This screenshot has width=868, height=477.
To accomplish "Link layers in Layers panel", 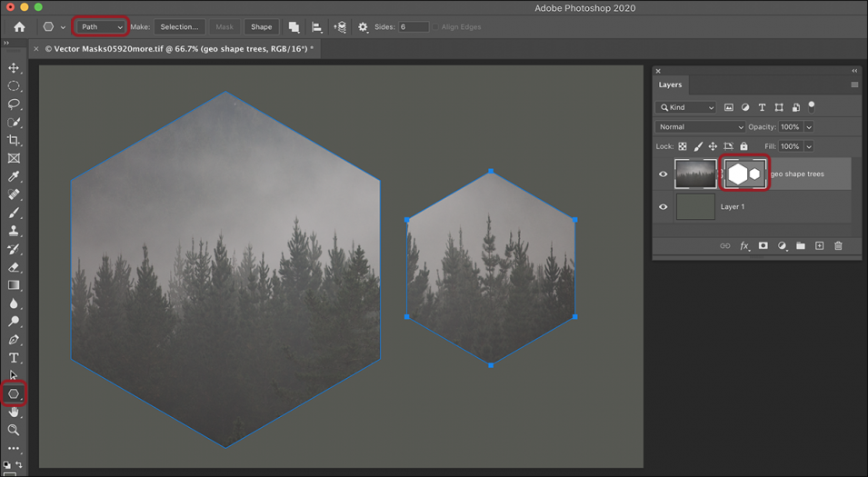I will (x=724, y=245).
